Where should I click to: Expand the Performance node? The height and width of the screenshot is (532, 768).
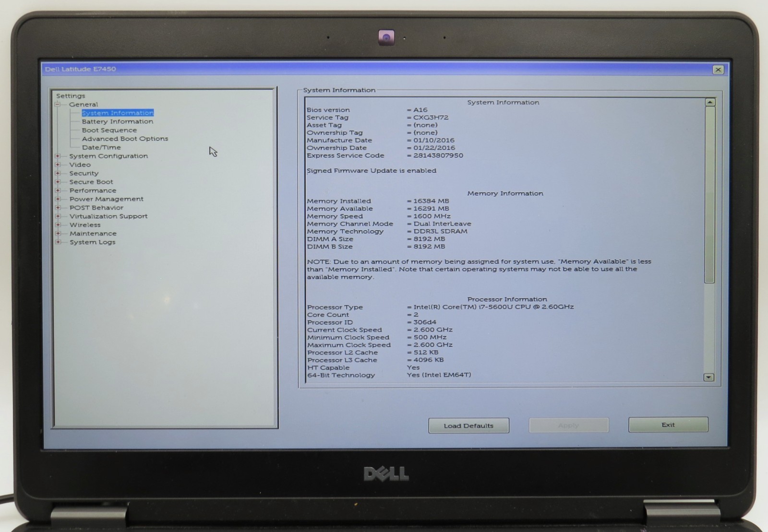click(x=58, y=190)
